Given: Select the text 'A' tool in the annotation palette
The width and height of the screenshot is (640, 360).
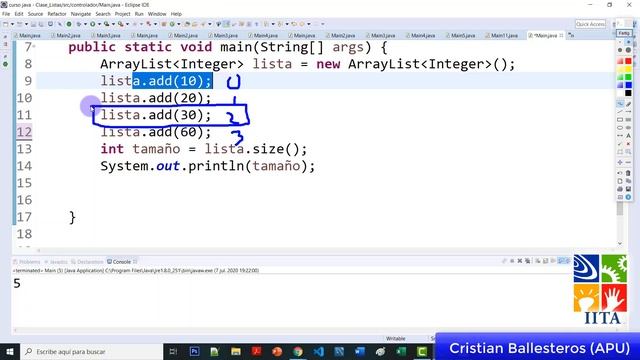Looking at the screenshot, I should click(629, 136).
